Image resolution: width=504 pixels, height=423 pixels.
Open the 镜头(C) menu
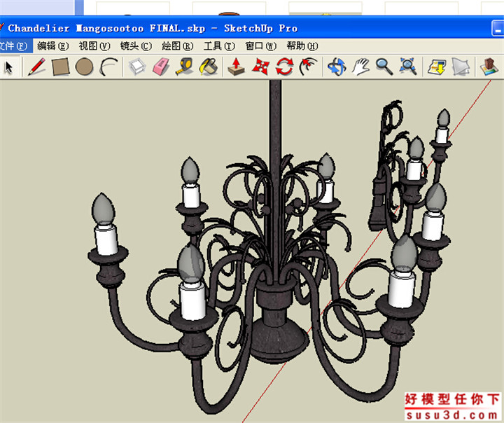click(136, 46)
